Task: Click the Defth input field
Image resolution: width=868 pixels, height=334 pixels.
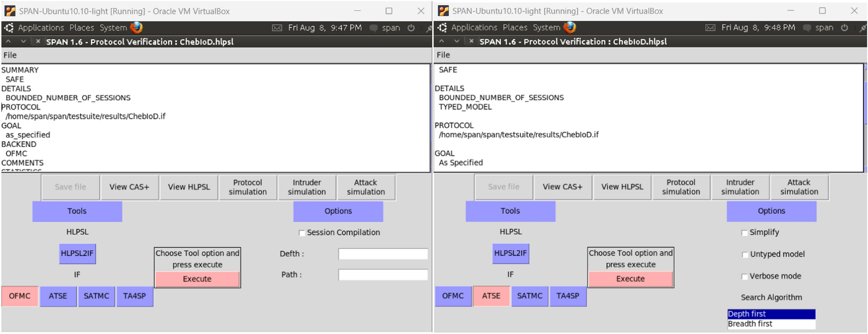Action: pos(382,254)
